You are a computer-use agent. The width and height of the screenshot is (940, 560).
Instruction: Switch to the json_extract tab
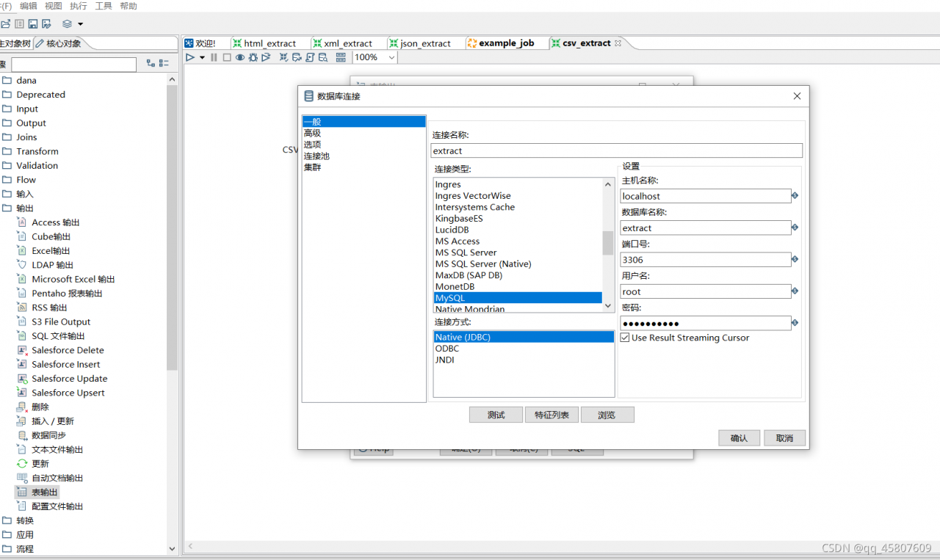[x=425, y=43]
